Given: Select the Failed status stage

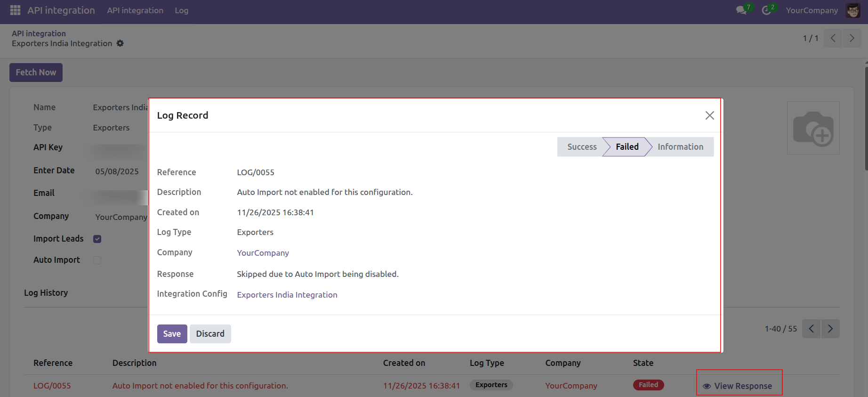Looking at the screenshot, I should (x=627, y=147).
